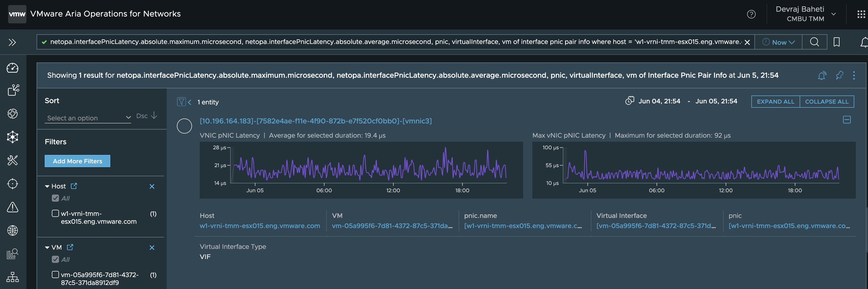This screenshot has height=289, width=868.
Task: Pin the search result with the pin icon
Action: pyautogui.click(x=839, y=75)
